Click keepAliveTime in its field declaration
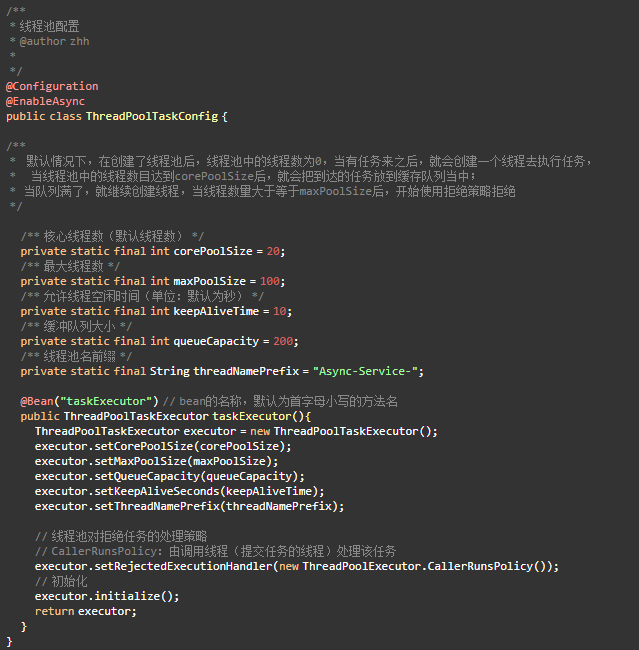The height and width of the screenshot is (650, 639). (216, 311)
